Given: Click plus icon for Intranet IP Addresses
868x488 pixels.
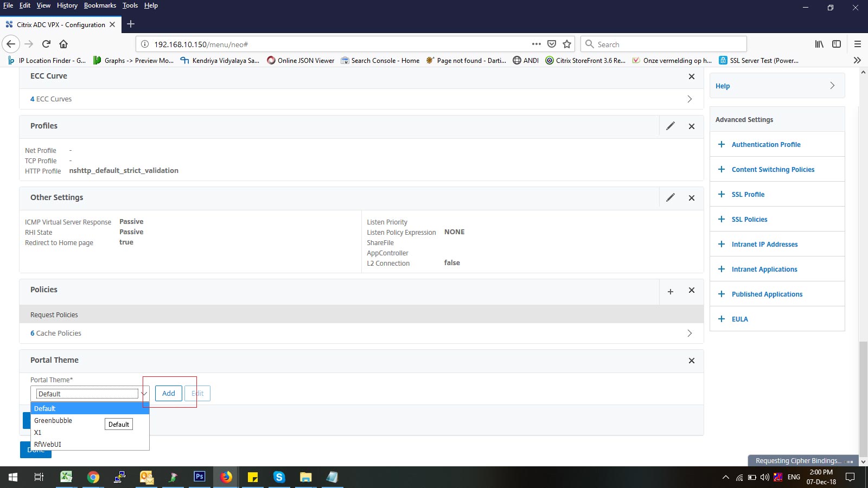Looking at the screenshot, I should pos(722,244).
